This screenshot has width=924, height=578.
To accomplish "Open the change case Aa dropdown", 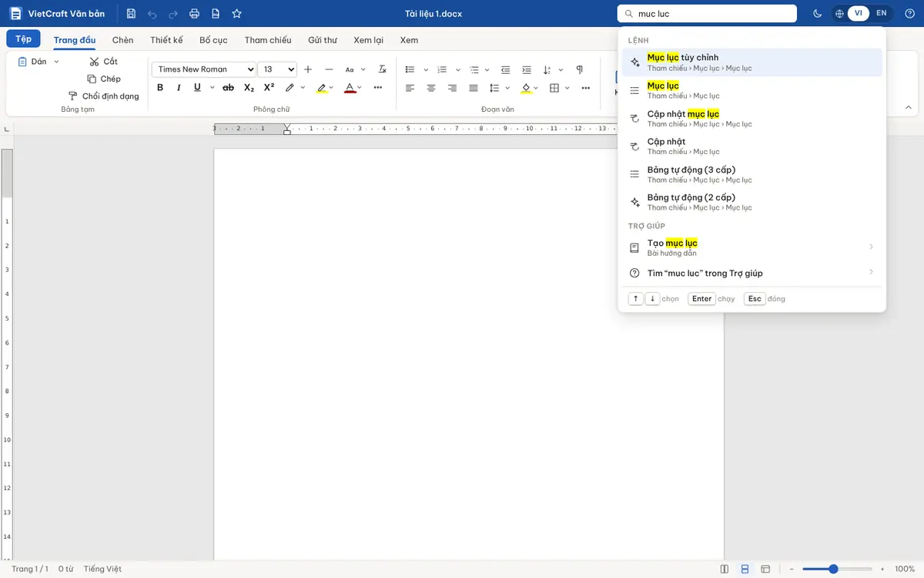I will coord(354,69).
